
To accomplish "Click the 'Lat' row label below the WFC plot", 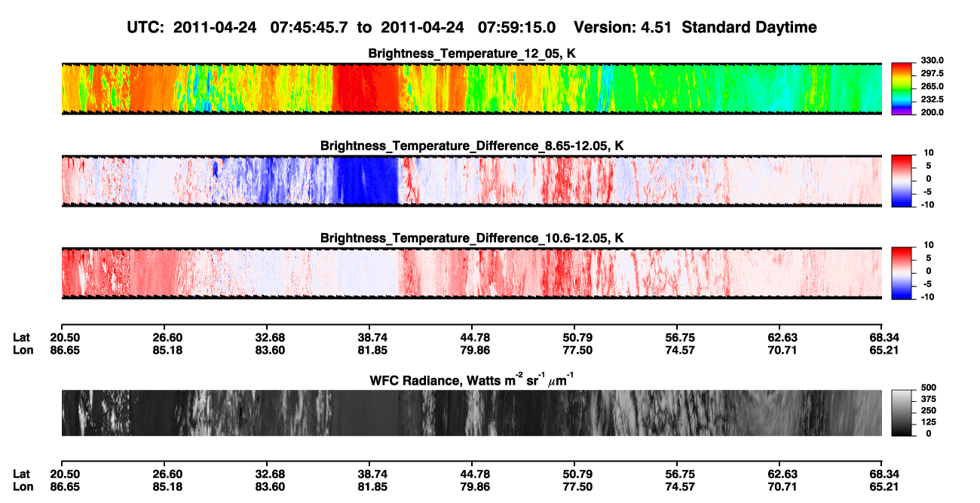I will pos(22,474).
